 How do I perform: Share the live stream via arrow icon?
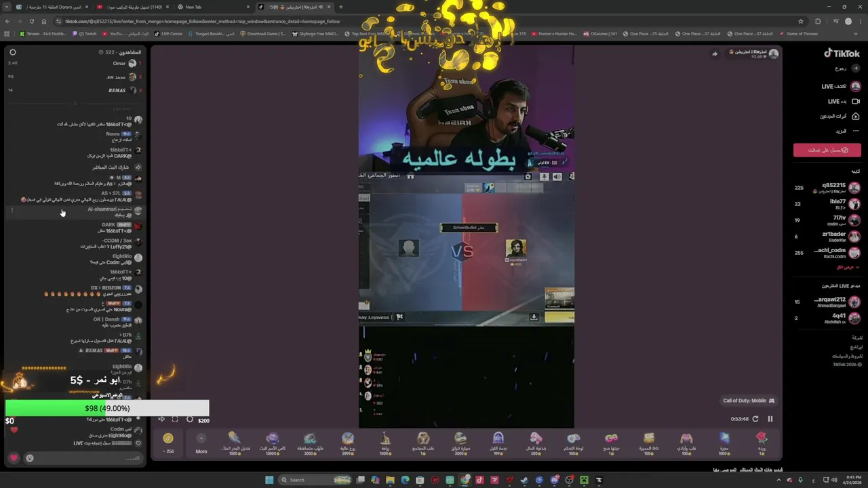[714, 54]
